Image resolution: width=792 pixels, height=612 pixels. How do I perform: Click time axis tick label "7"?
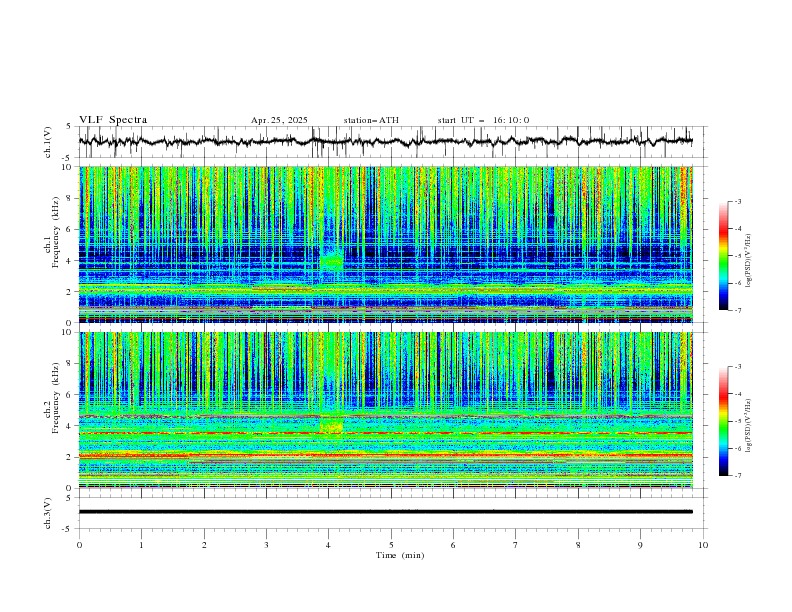(516, 545)
